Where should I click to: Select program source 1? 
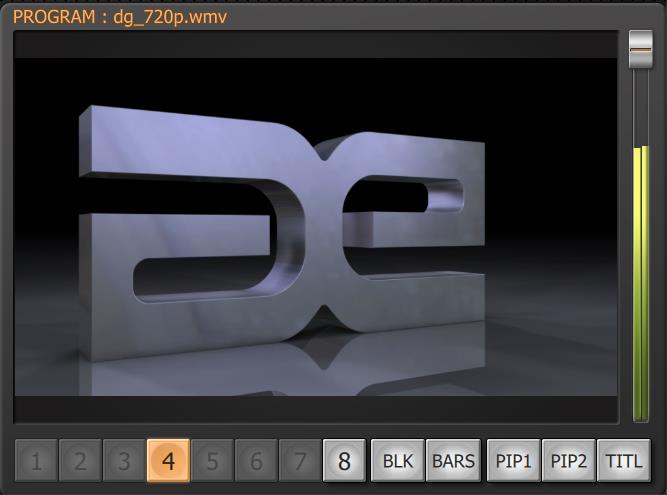[36, 461]
